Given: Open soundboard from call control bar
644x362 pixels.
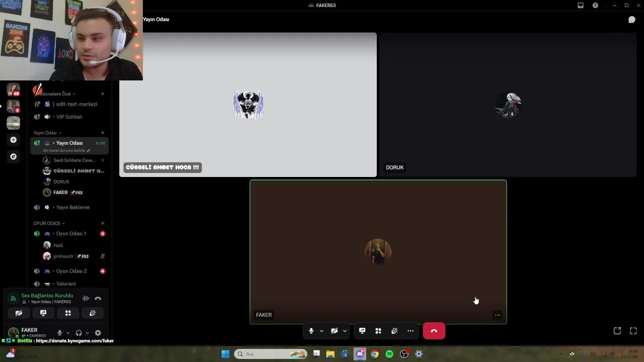Looking at the screenshot, I should point(394,331).
